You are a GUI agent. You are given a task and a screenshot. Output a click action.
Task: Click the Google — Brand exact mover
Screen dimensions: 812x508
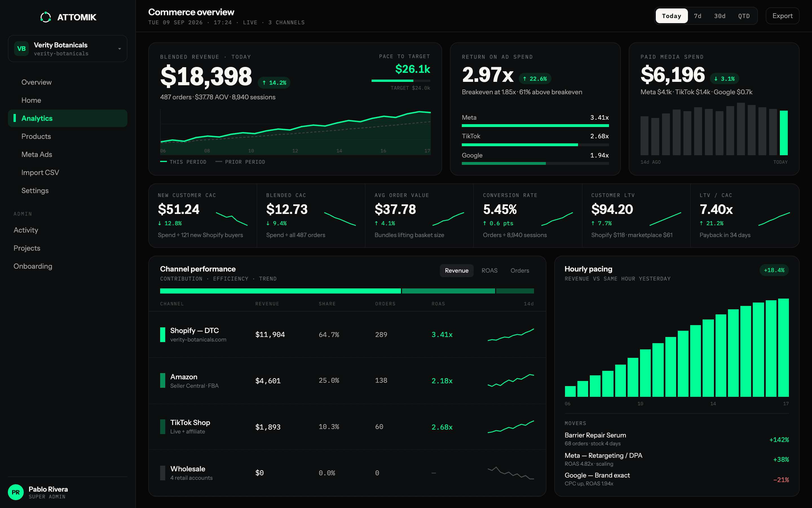[676, 479]
